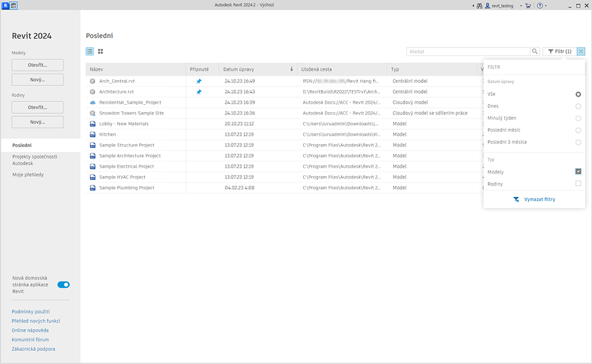
Task: Sort by the Název column header
Action: 135,69
